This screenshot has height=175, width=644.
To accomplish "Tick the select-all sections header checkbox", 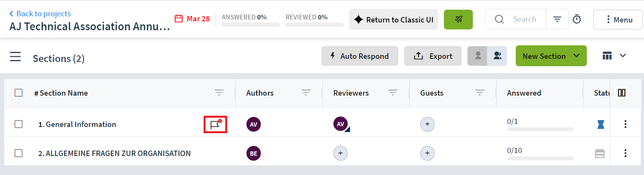I will [19, 93].
